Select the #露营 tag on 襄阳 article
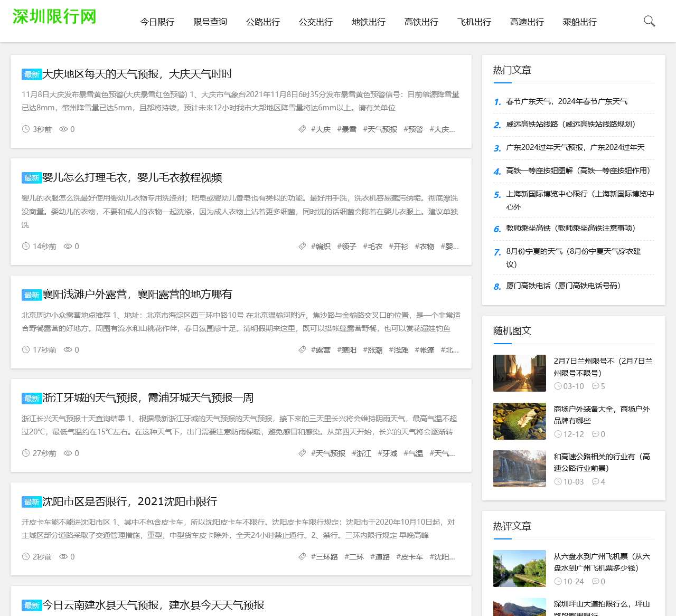This screenshot has width=676, height=616. tap(321, 350)
